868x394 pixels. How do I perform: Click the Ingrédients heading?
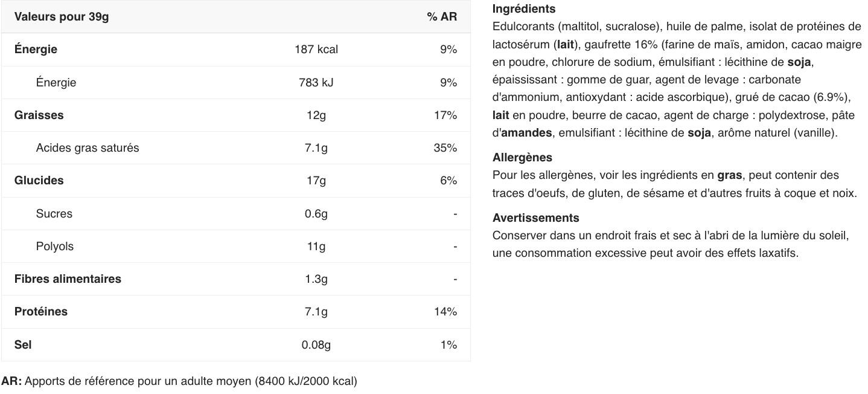pyautogui.click(x=524, y=9)
